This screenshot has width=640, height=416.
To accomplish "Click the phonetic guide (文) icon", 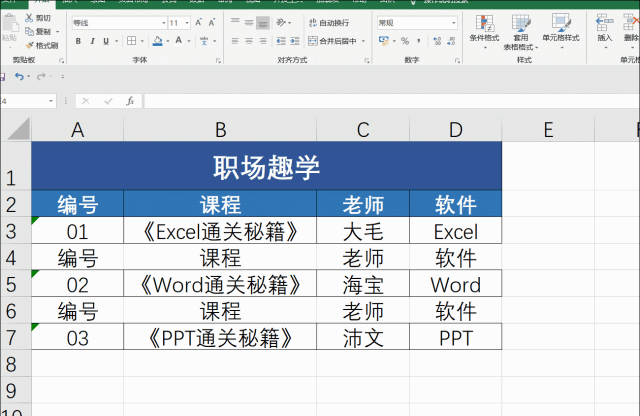I will pos(204,41).
